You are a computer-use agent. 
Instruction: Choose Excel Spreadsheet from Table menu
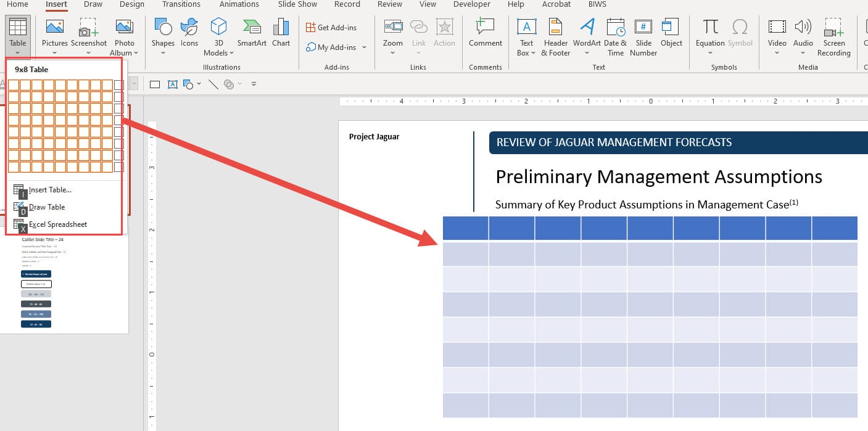point(59,224)
